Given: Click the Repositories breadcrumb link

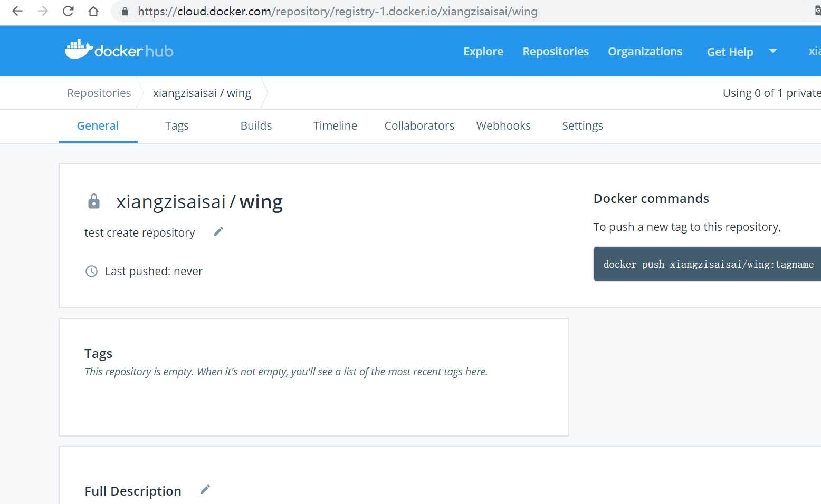Looking at the screenshot, I should pyautogui.click(x=99, y=93).
